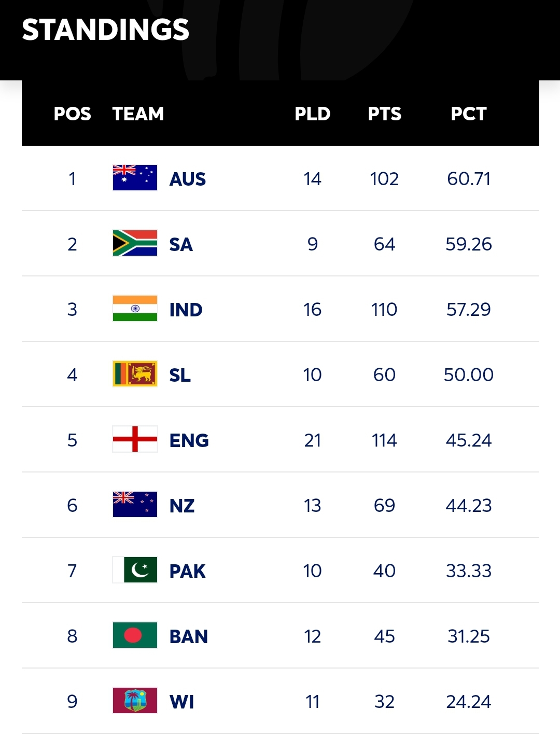Select the TEAM column header
The image size is (560, 737).
138,114
